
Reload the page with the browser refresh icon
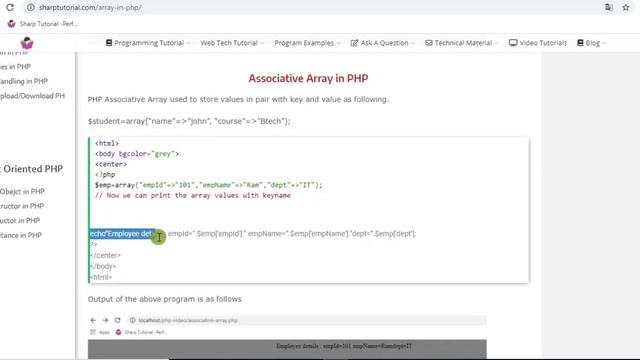coord(10,7)
